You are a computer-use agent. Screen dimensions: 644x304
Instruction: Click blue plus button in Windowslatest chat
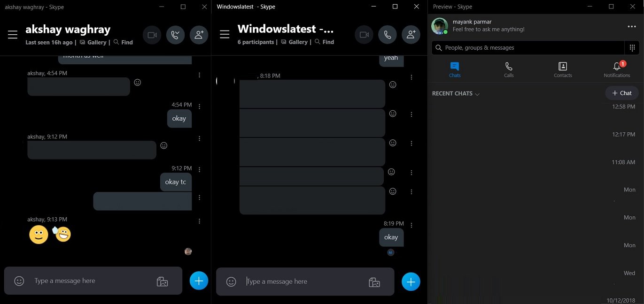coord(411,281)
